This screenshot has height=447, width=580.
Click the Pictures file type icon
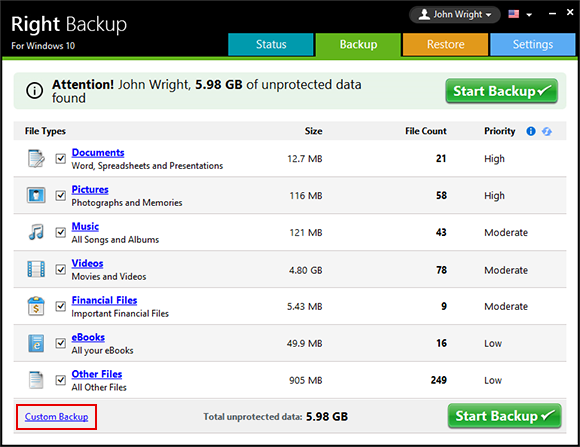pos(36,195)
